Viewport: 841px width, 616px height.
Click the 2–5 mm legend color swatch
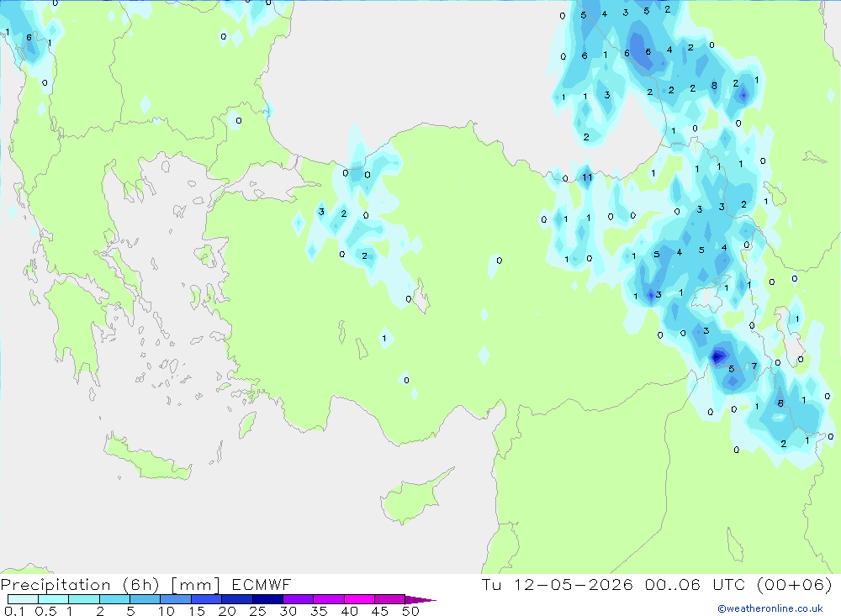(x=114, y=599)
